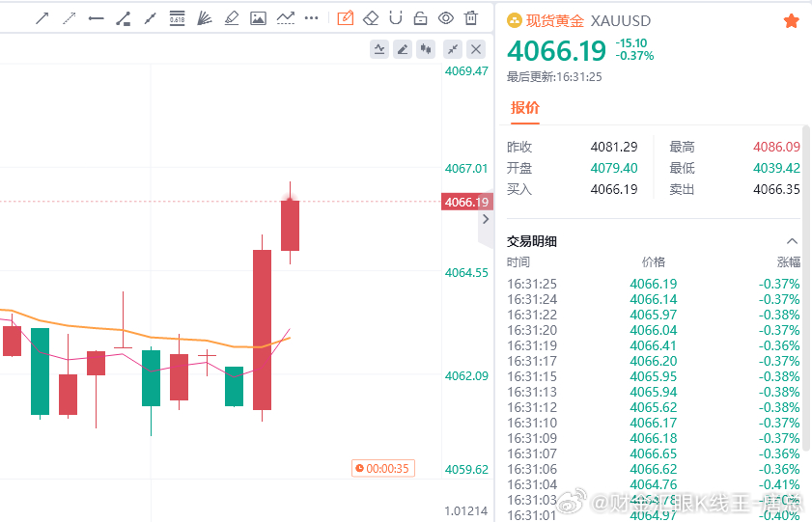
Task: Click the 开盘 value 4079.40
Action: click(614, 168)
